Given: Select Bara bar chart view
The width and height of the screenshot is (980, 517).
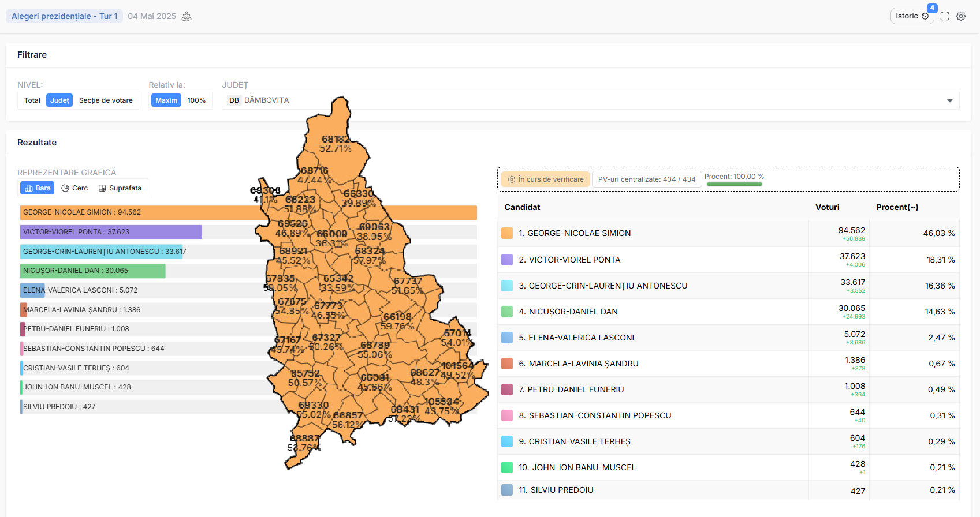Looking at the screenshot, I should pos(38,188).
